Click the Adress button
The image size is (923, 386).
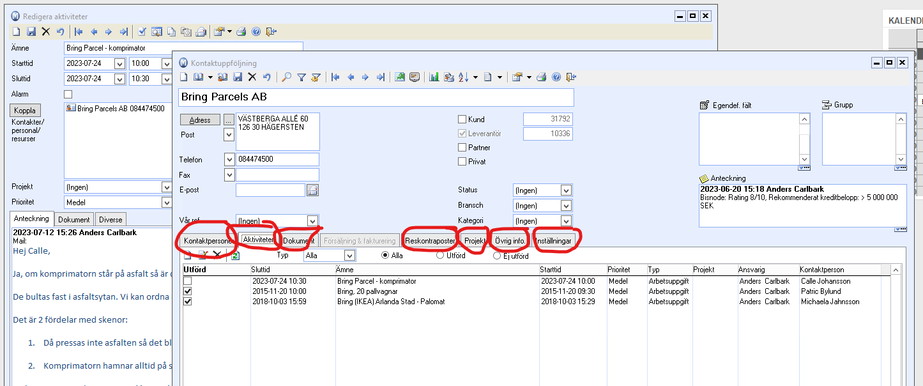200,119
